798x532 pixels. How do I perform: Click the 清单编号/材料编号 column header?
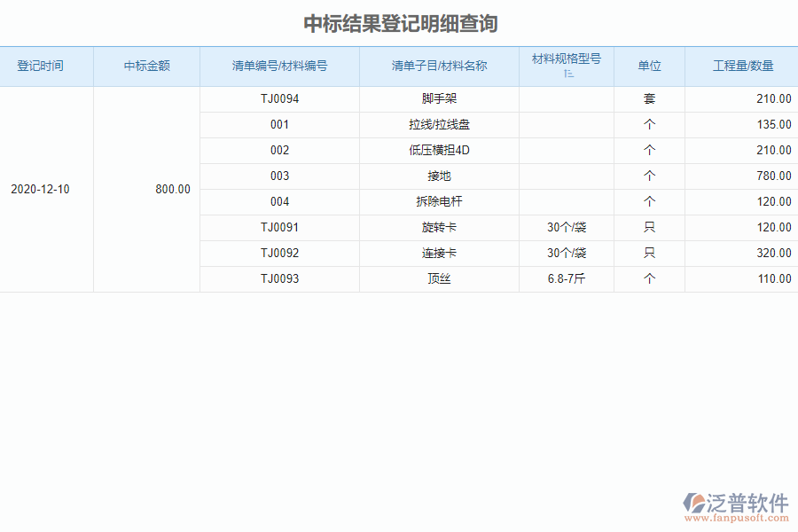[279, 66]
